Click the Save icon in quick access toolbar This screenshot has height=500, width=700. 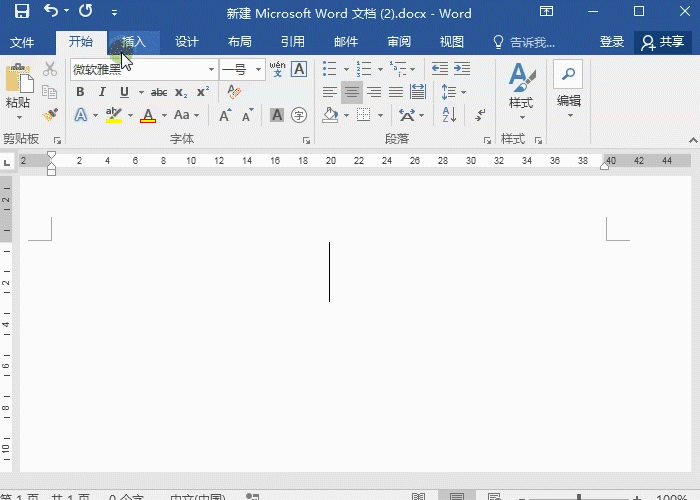[x=22, y=12]
